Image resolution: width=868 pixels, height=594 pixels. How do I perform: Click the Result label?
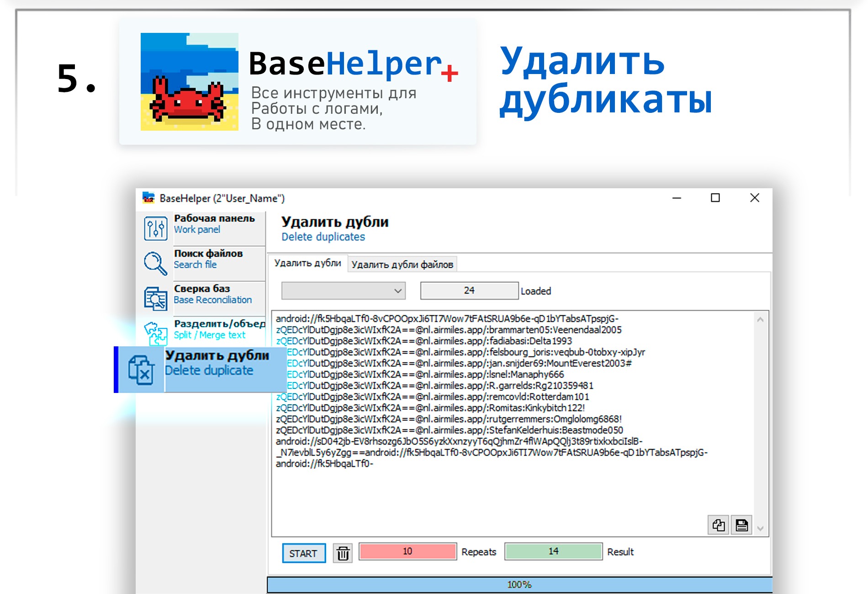point(620,552)
